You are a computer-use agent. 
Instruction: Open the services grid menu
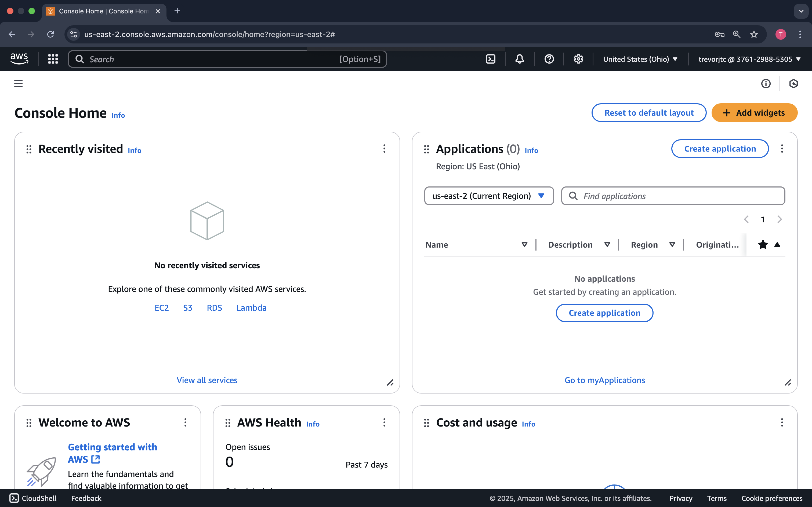53,59
